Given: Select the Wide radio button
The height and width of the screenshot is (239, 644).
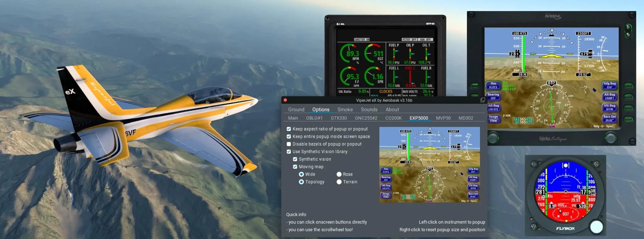Looking at the screenshot, I should (x=301, y=174).
